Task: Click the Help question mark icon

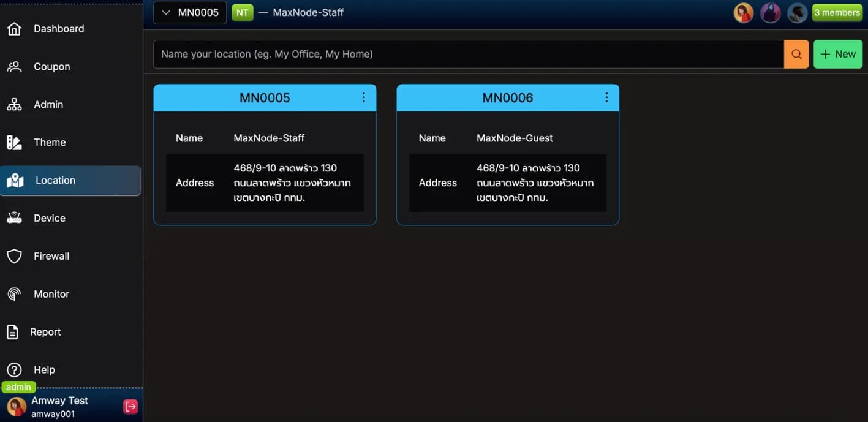Action: [14, 369]
